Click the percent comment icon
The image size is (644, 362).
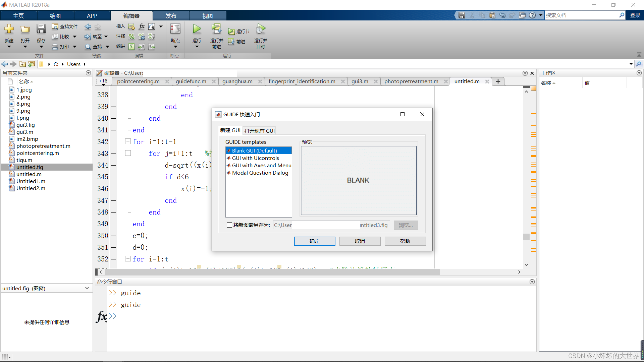pos(131,37)
